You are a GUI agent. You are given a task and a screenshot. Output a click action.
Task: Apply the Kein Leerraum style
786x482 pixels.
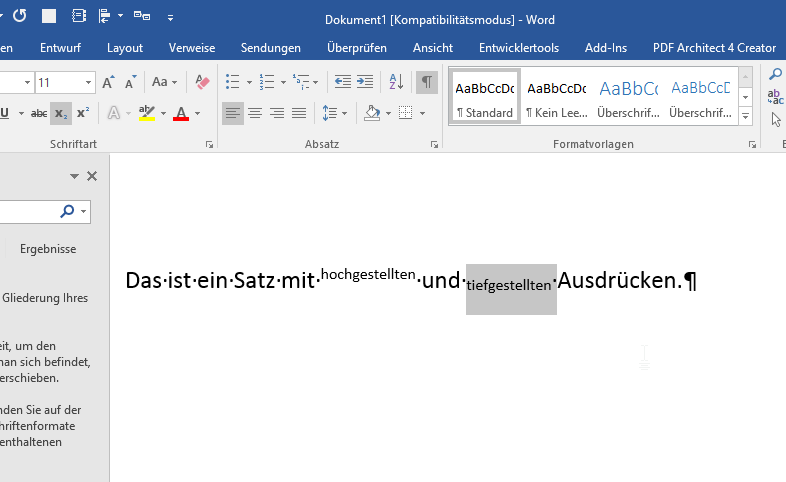tap(556, 97)
